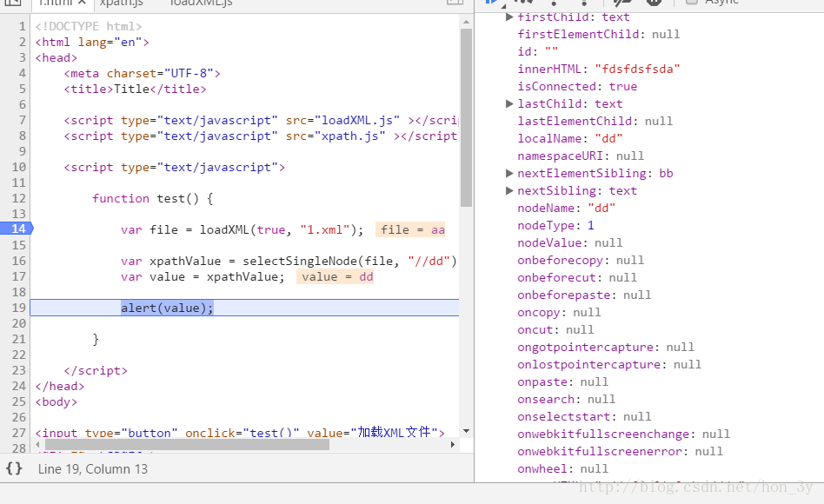Expand the nextElementSibling: bb property
This screenshot has width=824, height=504.
point(508,173)
